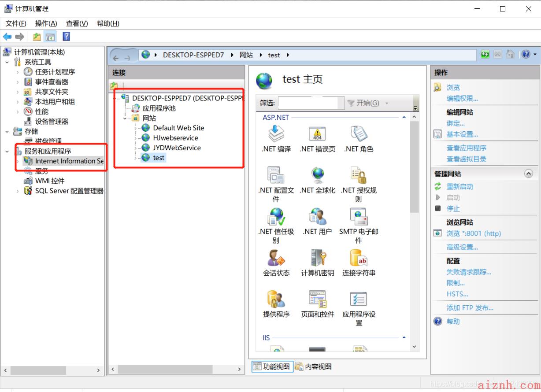Viewport: 541px width, 392px height.
Task: Select the 应用程序池 node
Action: click(159, 108)
